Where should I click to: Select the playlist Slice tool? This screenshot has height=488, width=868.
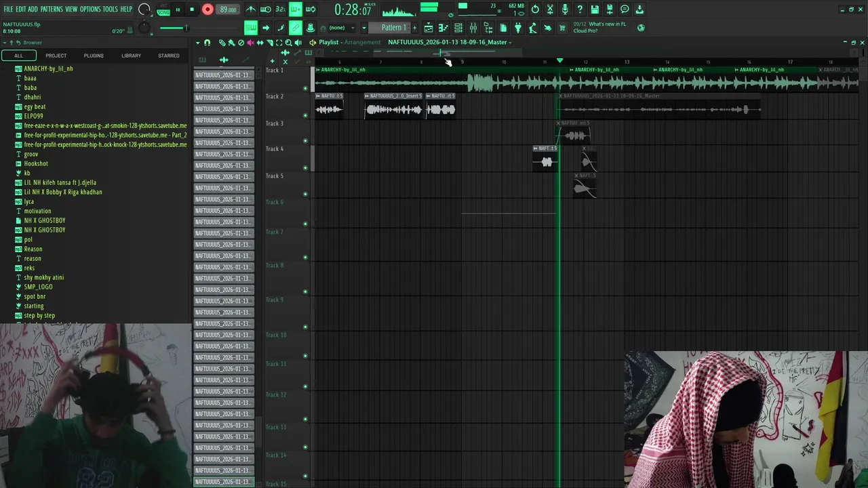coord(269,43)
